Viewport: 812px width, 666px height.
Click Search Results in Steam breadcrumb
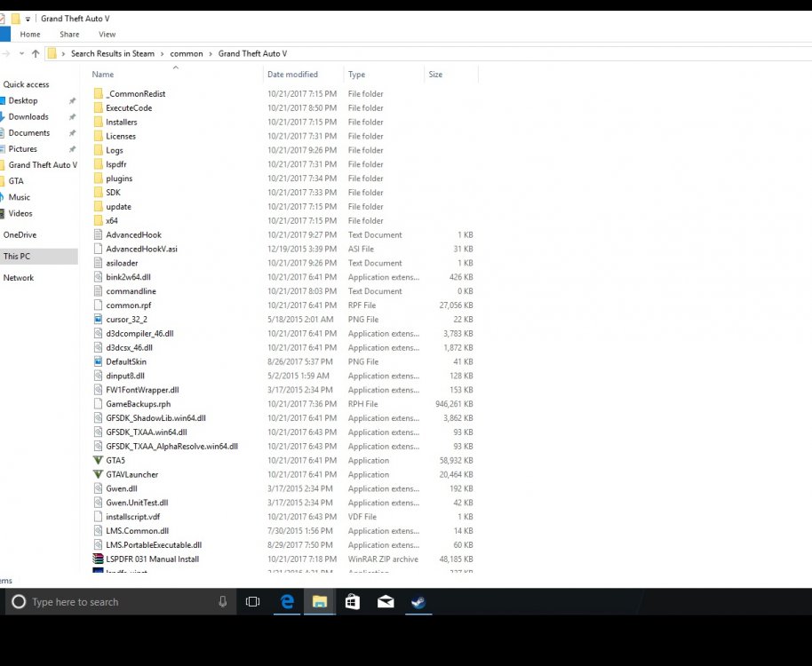(112, 54)
